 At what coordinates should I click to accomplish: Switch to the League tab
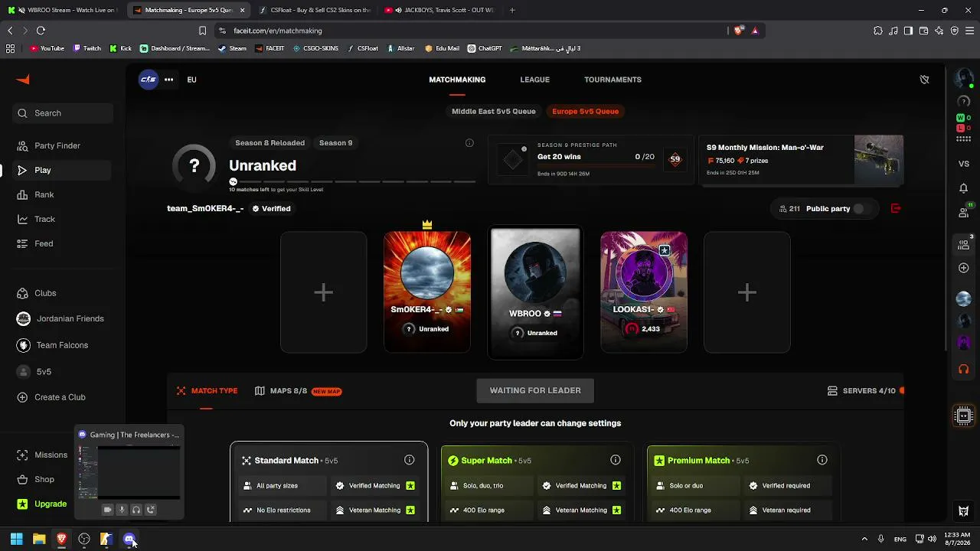(535, 80)
